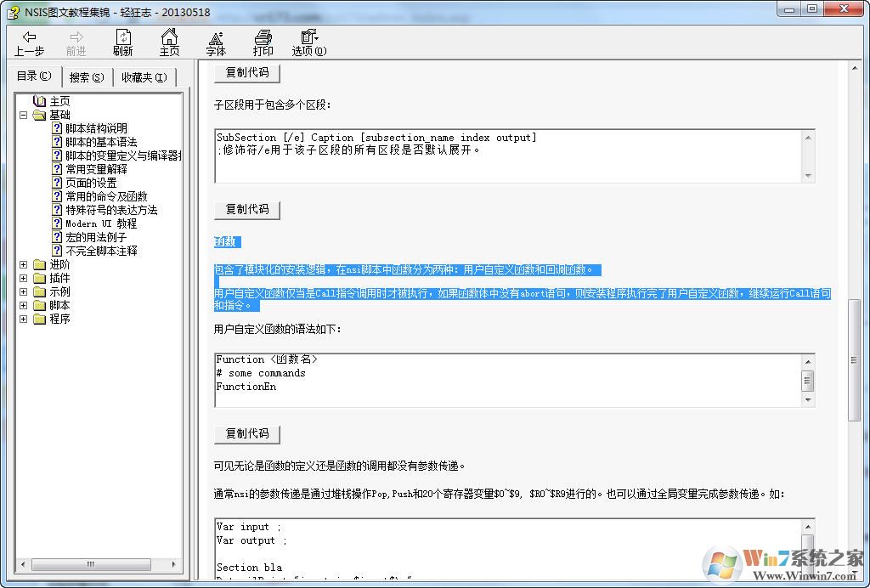This screenshot has width=870, height=588.
Task: Switch to the 收藏夹 tab
Action: [x=144, y=77]
